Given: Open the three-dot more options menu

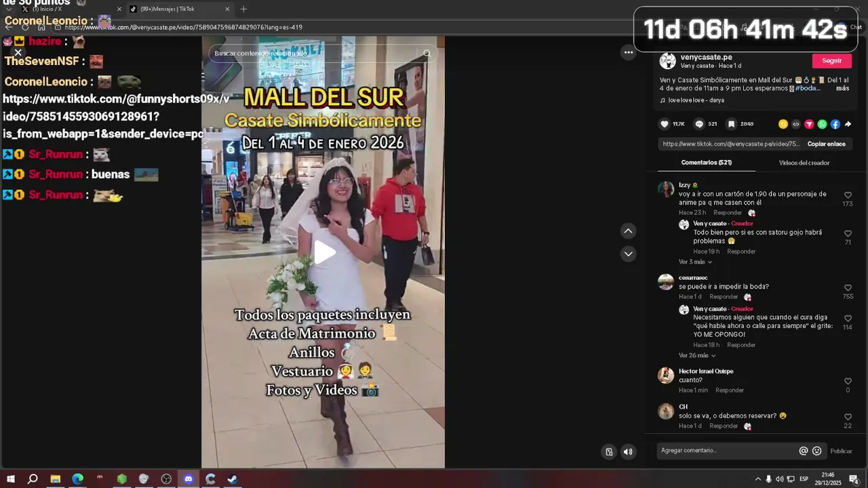Looking at the screenshot, I should [x=628, y=52].
